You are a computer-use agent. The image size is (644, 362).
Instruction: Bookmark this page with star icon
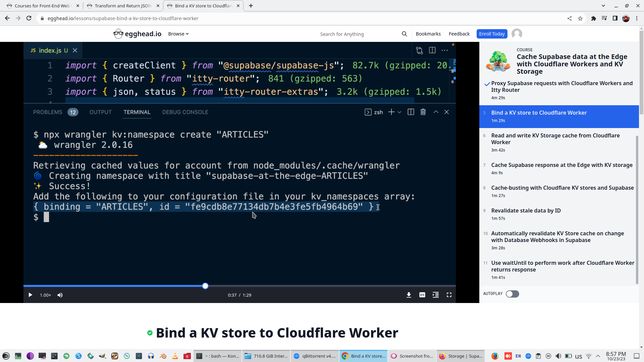coord(580,18)
